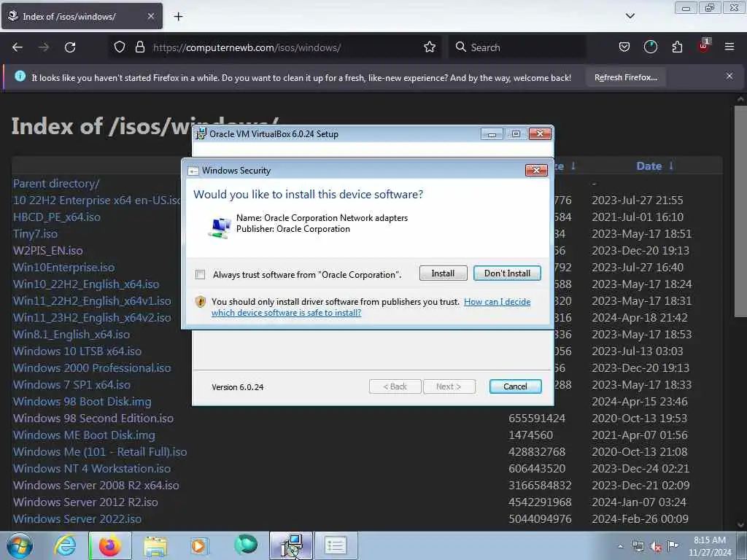Click the Firefox address bar URL
747x560 pixels.
point(247,47)
